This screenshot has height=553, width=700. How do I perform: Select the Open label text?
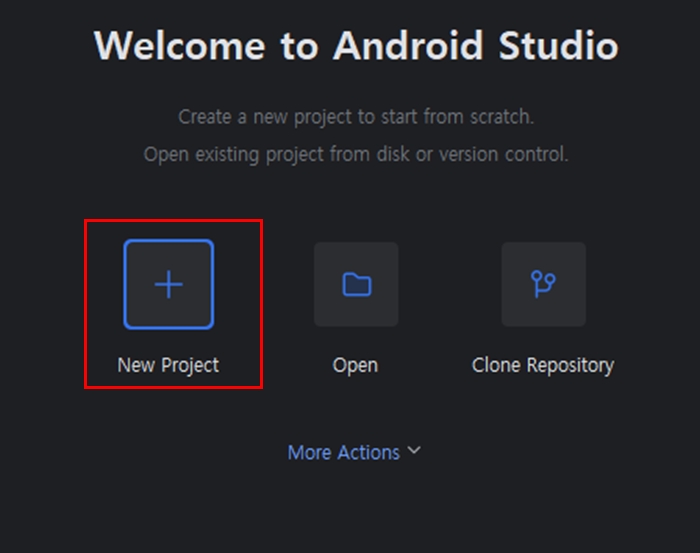(355, 366)
